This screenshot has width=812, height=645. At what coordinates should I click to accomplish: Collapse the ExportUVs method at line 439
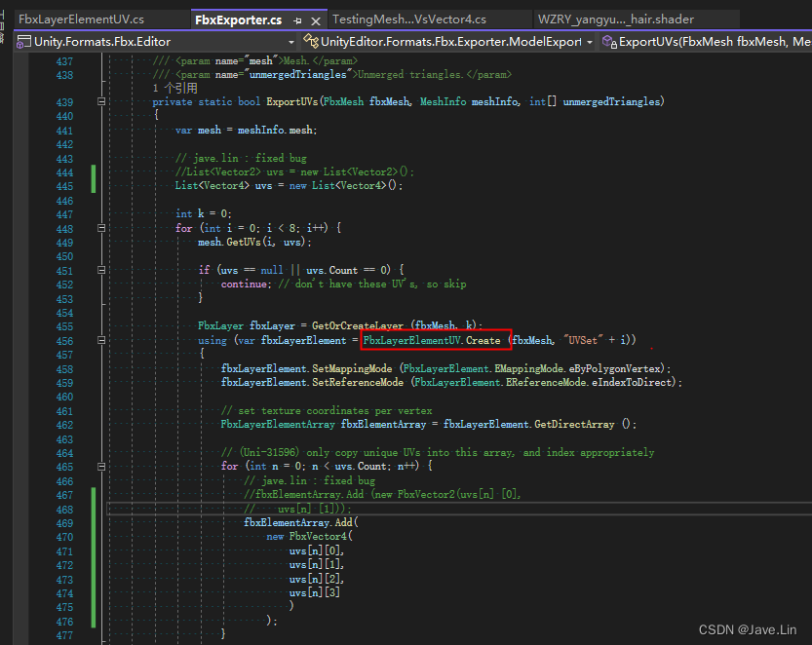point(101,101)
